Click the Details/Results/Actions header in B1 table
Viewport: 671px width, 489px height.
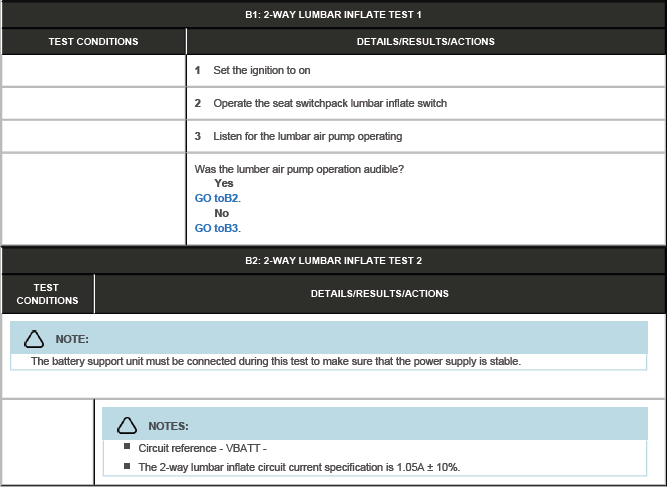pyautogui.click(x=425, y=42)
